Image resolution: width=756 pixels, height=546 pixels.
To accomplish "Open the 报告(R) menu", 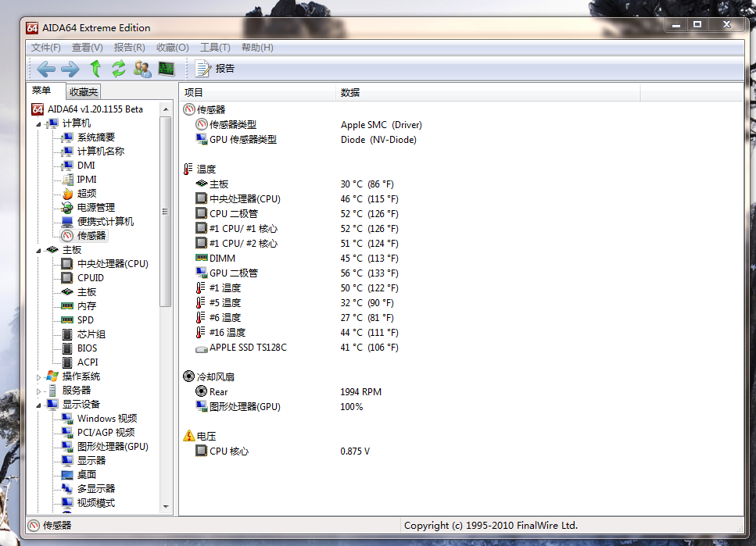I will (129, 47).
